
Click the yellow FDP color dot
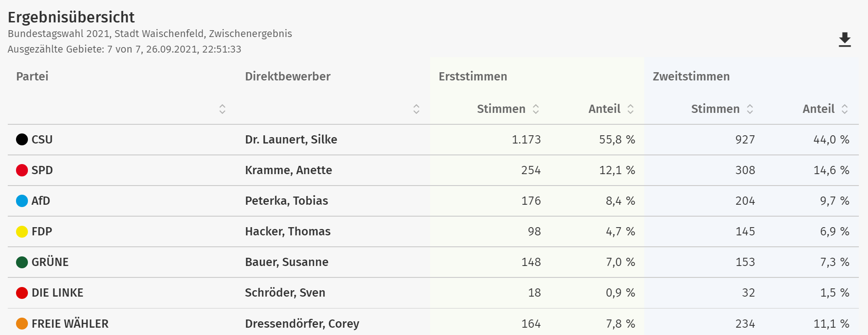22,231
